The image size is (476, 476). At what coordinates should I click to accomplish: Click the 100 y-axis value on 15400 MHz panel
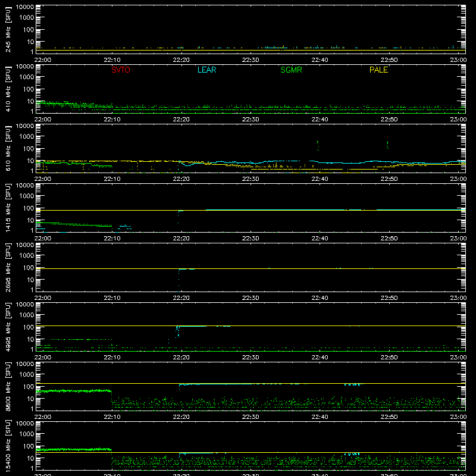[29, 446]
